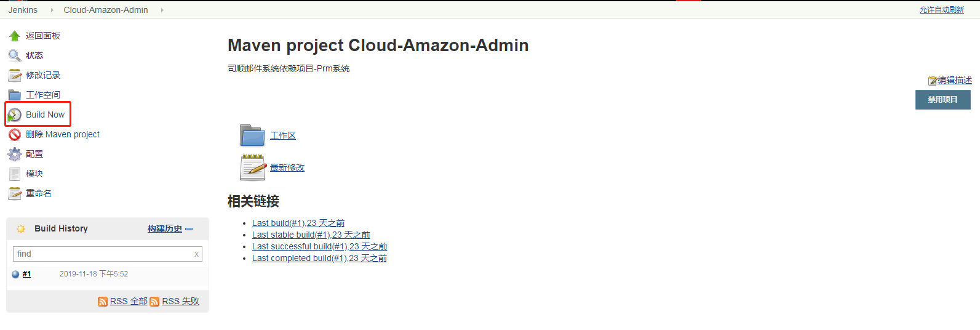Open the RSS for failures feed link

coord(180,301)
